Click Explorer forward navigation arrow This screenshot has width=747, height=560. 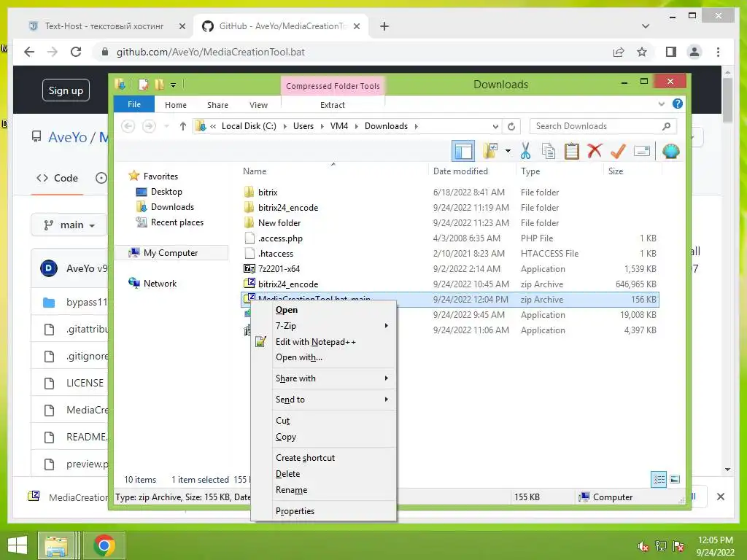tap(149, 126)
